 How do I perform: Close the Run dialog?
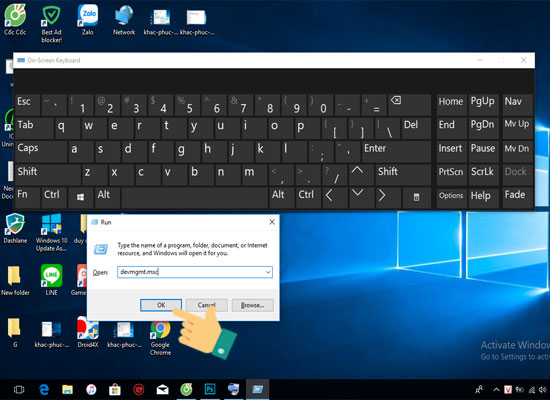coord(272,222)
